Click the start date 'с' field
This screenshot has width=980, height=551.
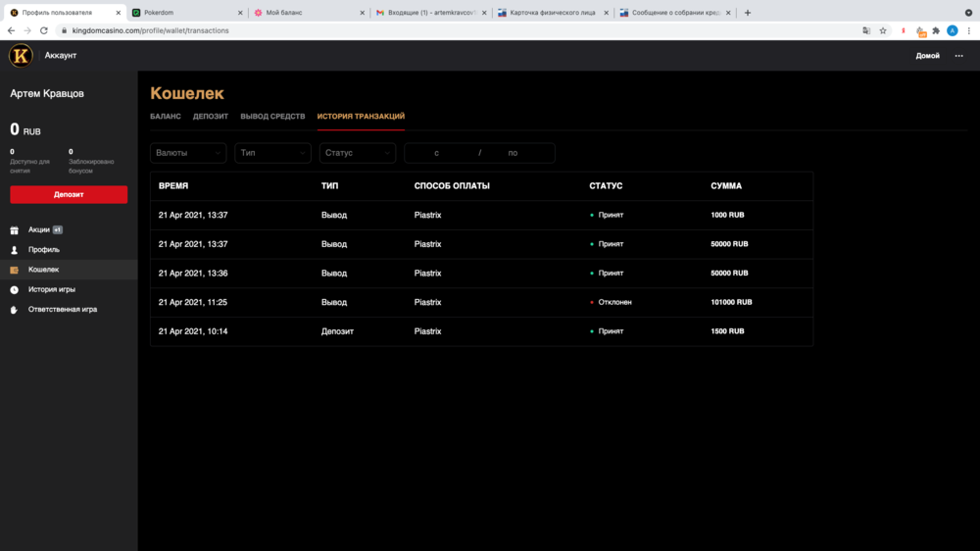coord(437,153)
